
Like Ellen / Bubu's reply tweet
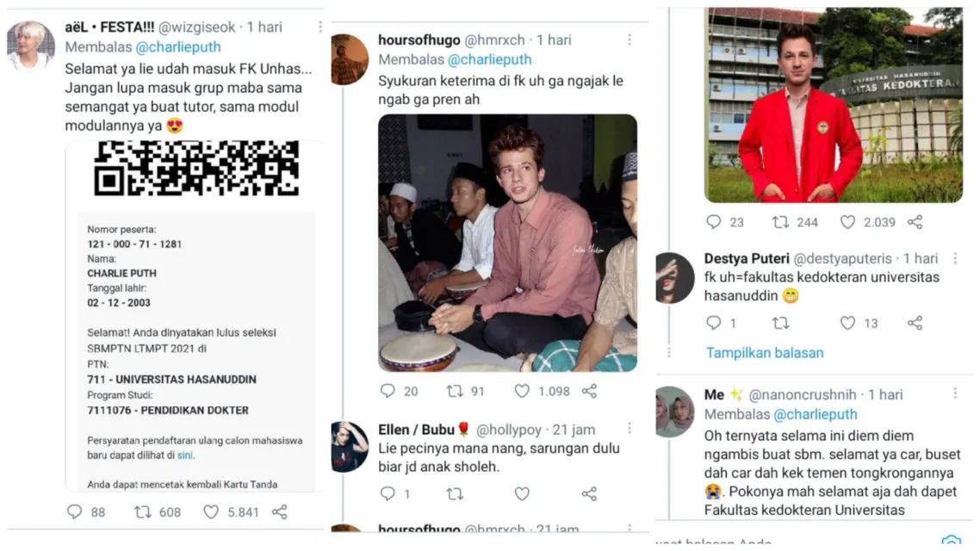click(x=522, y=493)
